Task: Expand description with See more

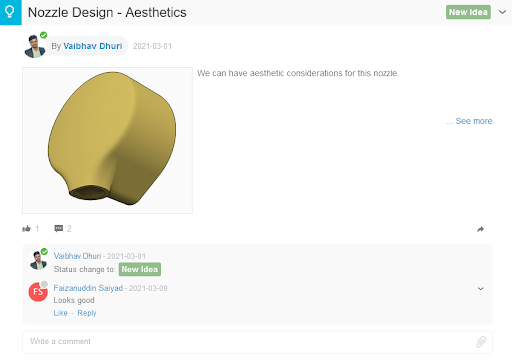Action: pyautogui.click(x=469, y=121)
